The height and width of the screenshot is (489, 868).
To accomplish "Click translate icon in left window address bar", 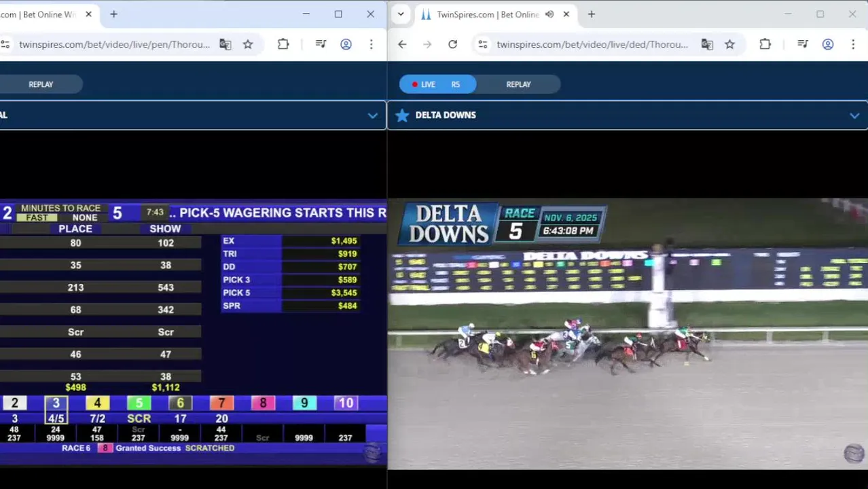I will [225, 45].
